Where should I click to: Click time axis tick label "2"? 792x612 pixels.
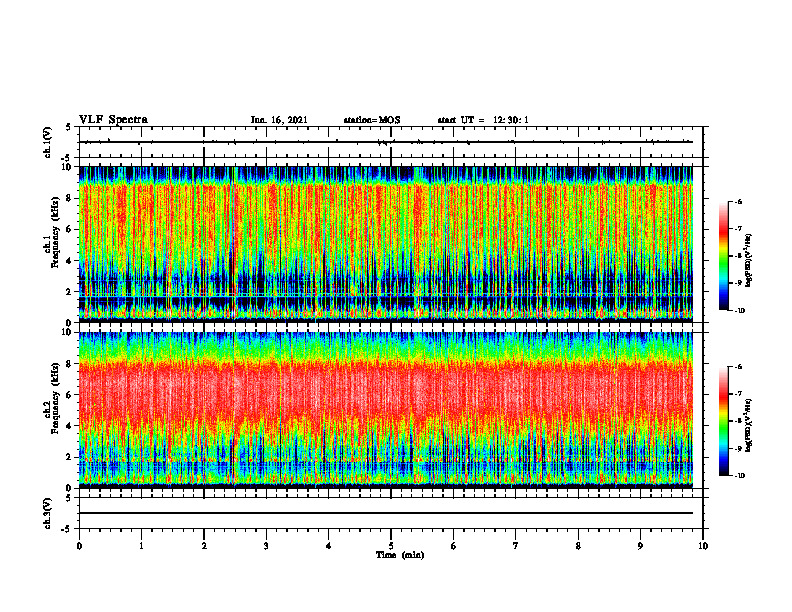pyautogui.click(x=204, y=546)
